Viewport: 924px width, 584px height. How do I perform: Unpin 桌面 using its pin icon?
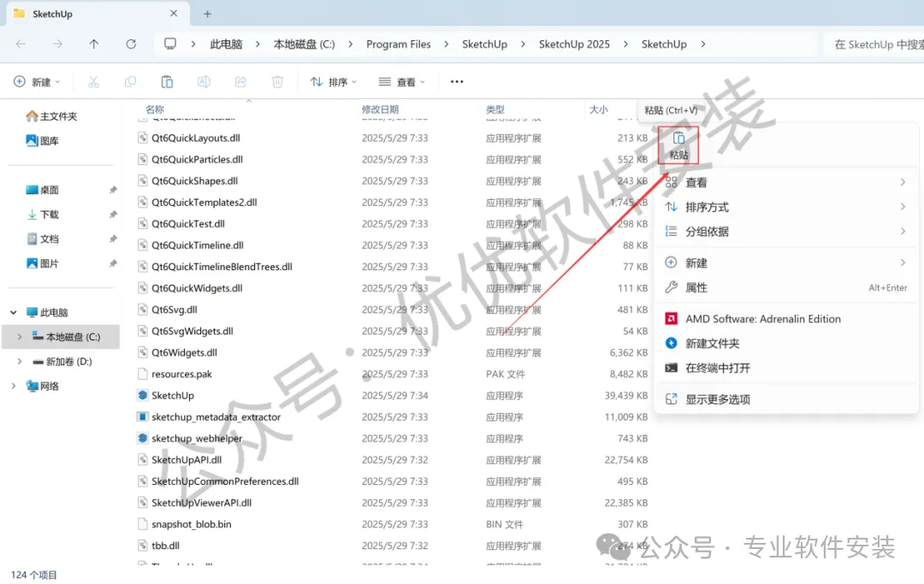point(113,190)
